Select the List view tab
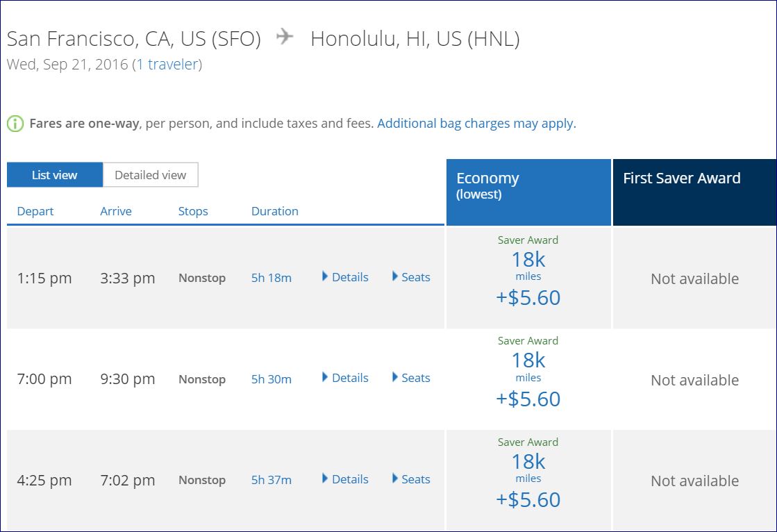 pos(55,175)
